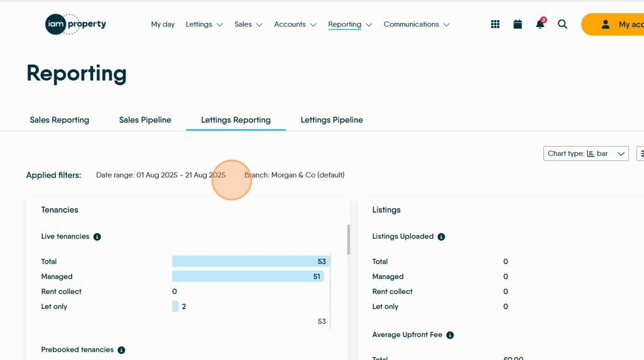Open the Chart type dropdown
Viewport: 644px width, 360px height.
click(x=586, y=154)
